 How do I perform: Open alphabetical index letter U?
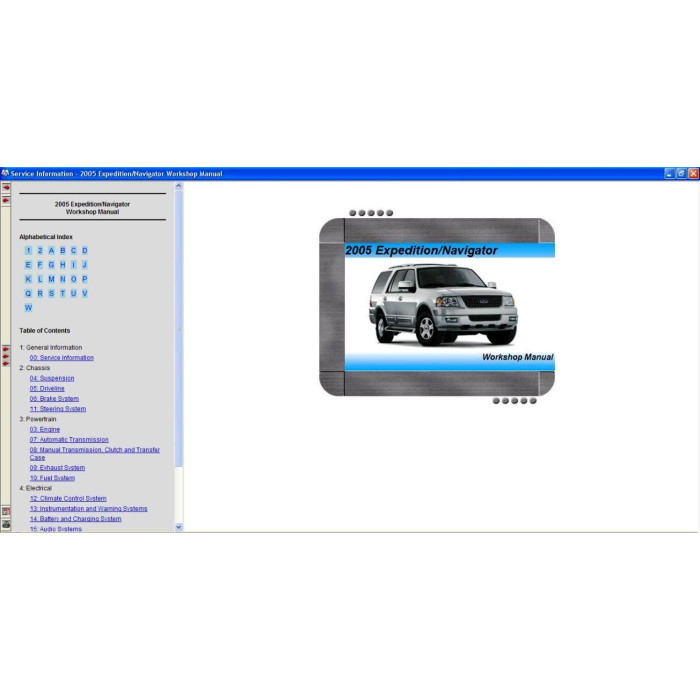click(74, 293)
